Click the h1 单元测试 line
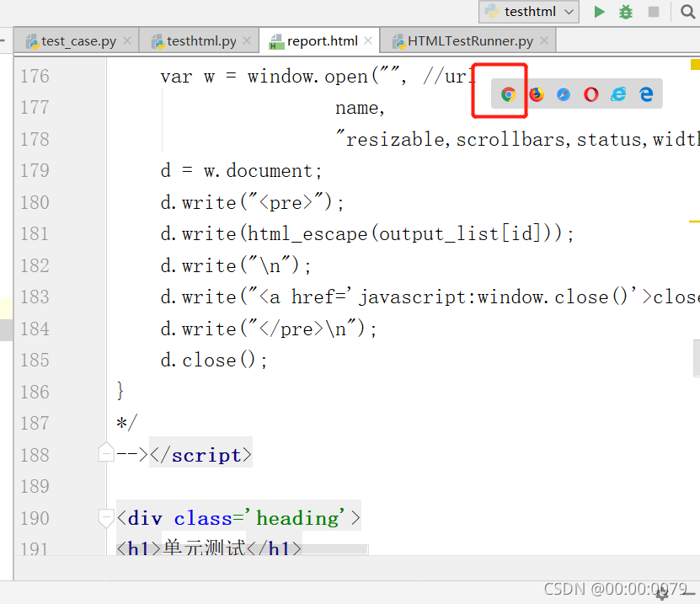 [x=209, y=547]
